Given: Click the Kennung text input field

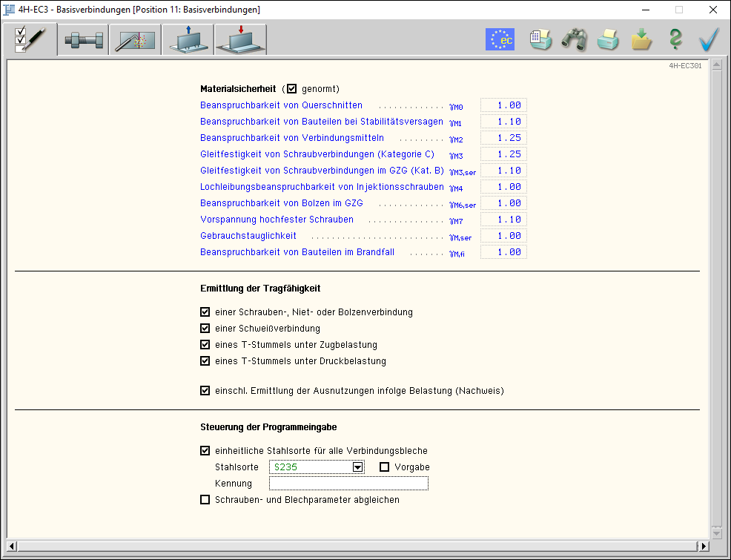Looking at the screenshot, I should click(348, 484).
